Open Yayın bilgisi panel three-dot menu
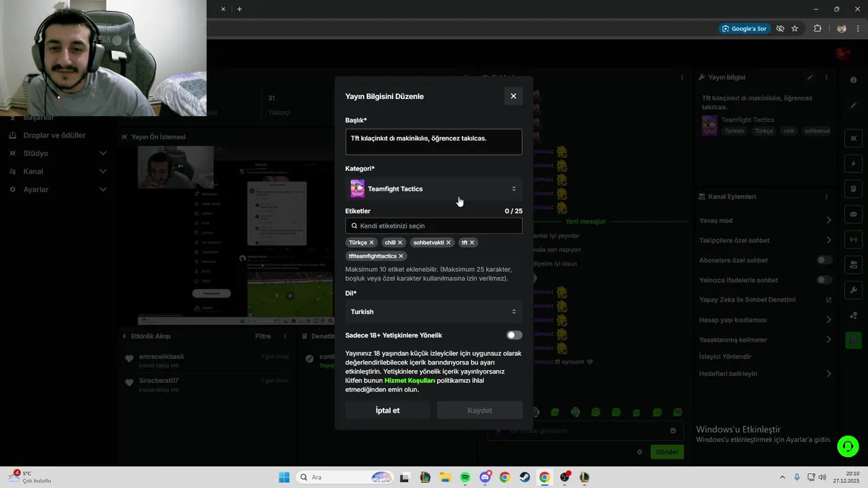The width and height of the screenshot is (868, 488). [x=827, y=77]
